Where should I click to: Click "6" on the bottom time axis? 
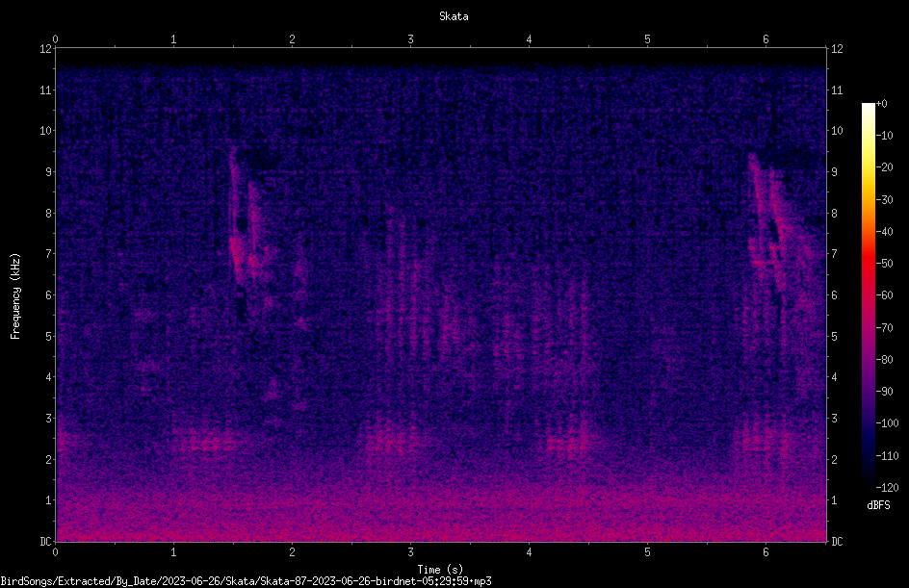pos(766,552)
